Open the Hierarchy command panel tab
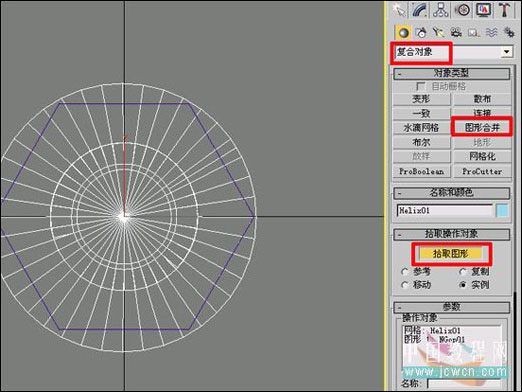Viewport: 522px width, 392px height. [x=441, y=10]
